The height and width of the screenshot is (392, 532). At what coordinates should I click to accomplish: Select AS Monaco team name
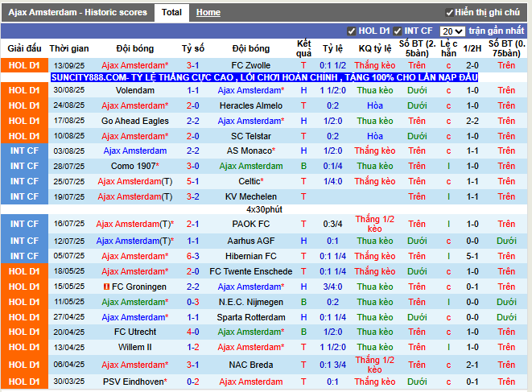[x=251, y=151]
